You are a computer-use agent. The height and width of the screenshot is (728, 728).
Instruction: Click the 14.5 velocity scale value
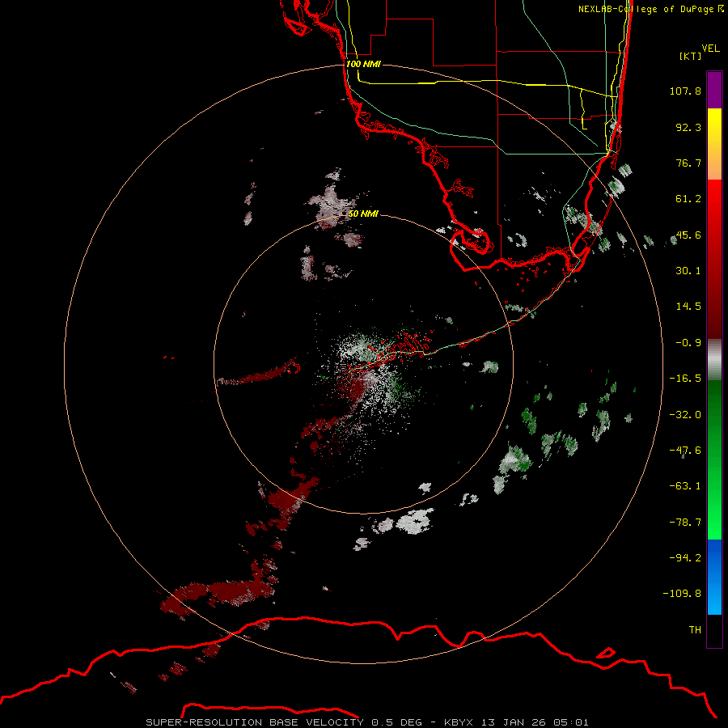click(x=688, y=307)
